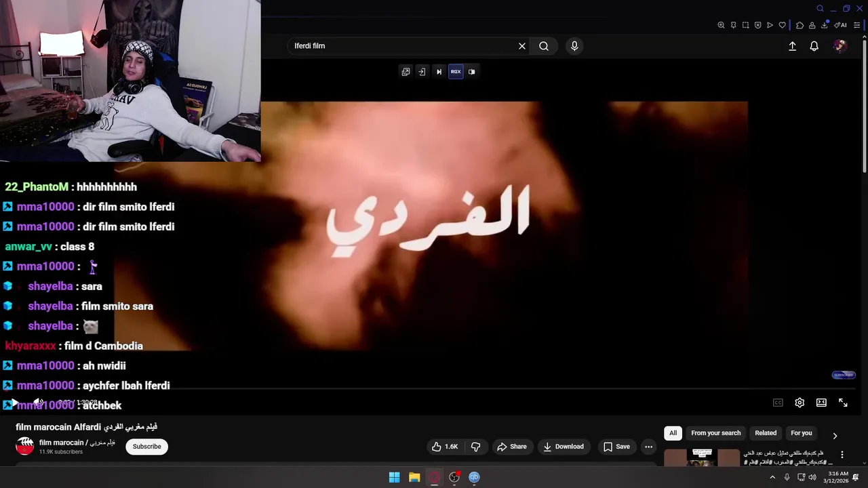This screenshot has width=868, height=488.
Task: Open the film marocain channel avatar
Action: coord(25,446)
